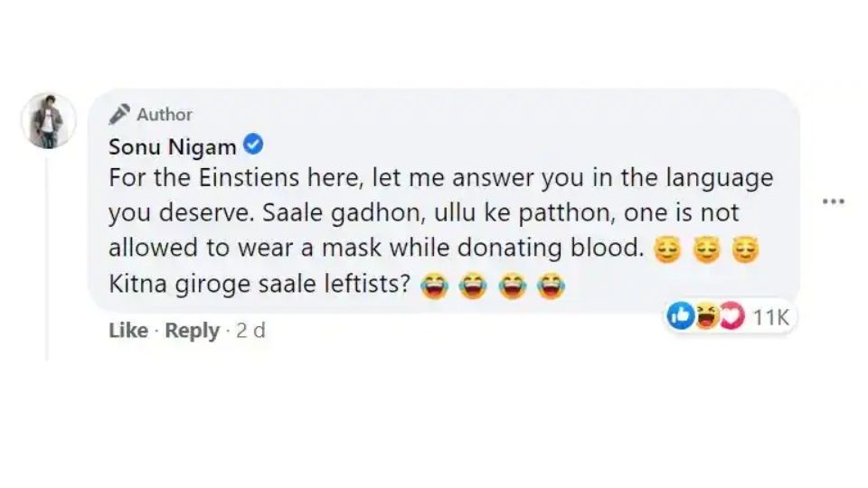Like the comment using the Like button
This screenshot has height=488, width=868.
click(128, 331)
